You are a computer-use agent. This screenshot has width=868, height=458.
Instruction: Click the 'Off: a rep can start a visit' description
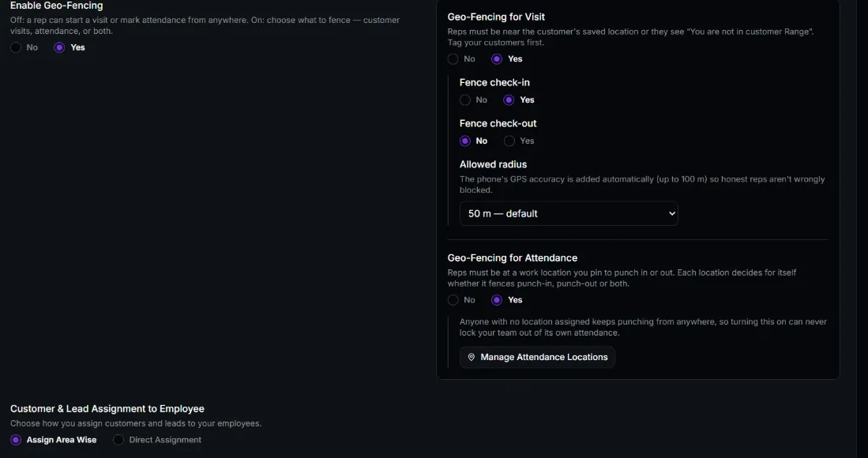coord(205,25)
